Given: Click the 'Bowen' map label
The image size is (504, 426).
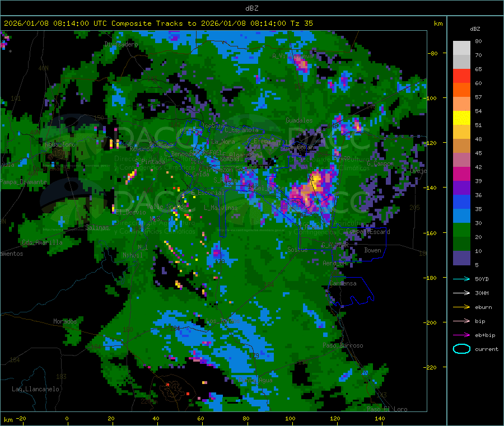Looking at the screenshot, I should (373, 250).
